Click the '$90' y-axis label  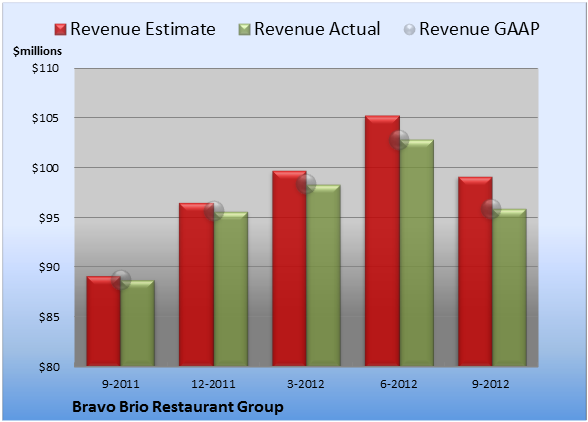(49, 267)
